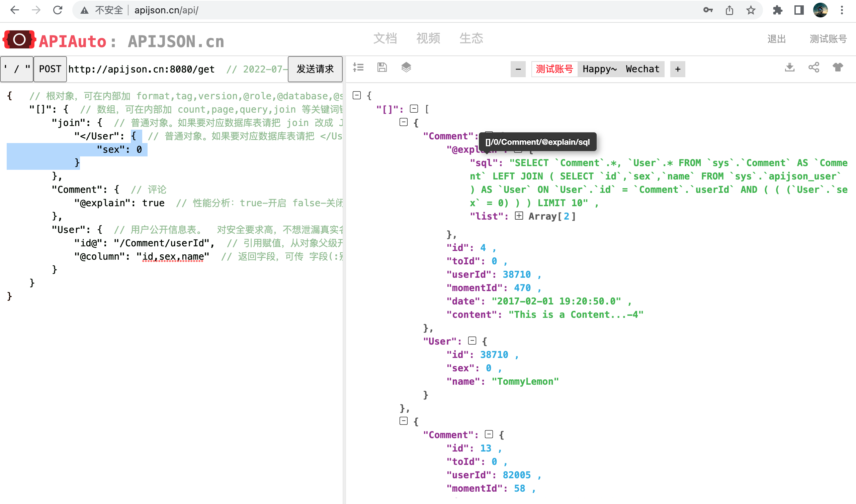Open the 文档 menu item
Screen dimensions: 856x504
point(386,38)
